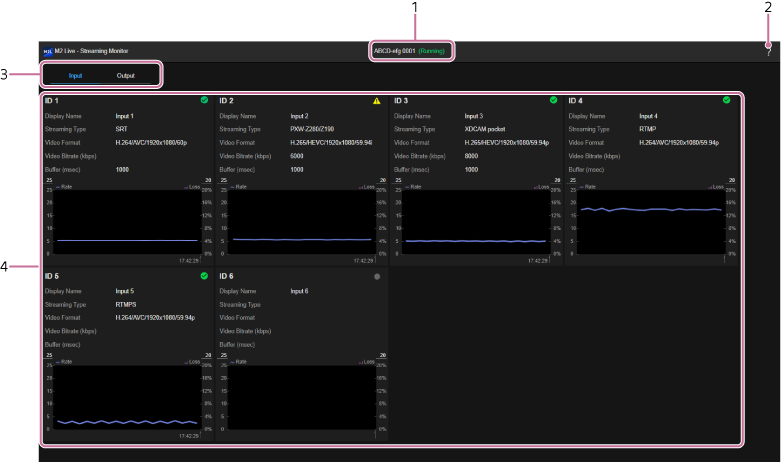The image size is (781, 462).
Task: Click the Rate legend in ID 6 graph
Action: [x=238, y=362]
